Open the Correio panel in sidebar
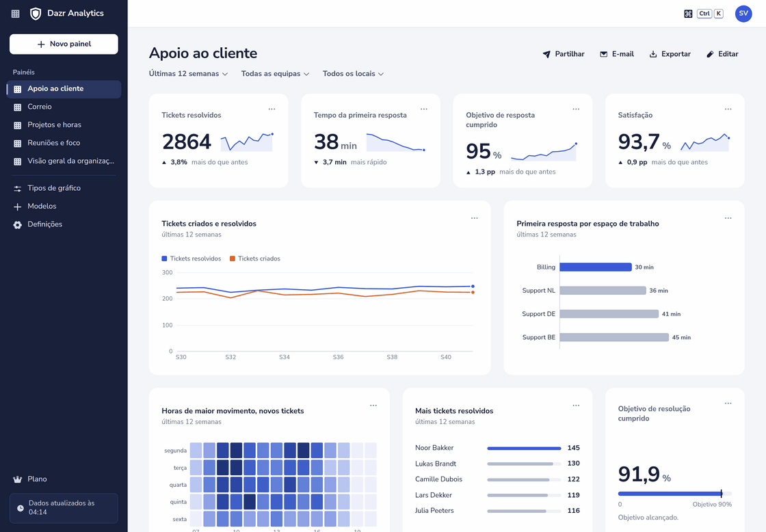Screen dimensions: 766x532 64,107
